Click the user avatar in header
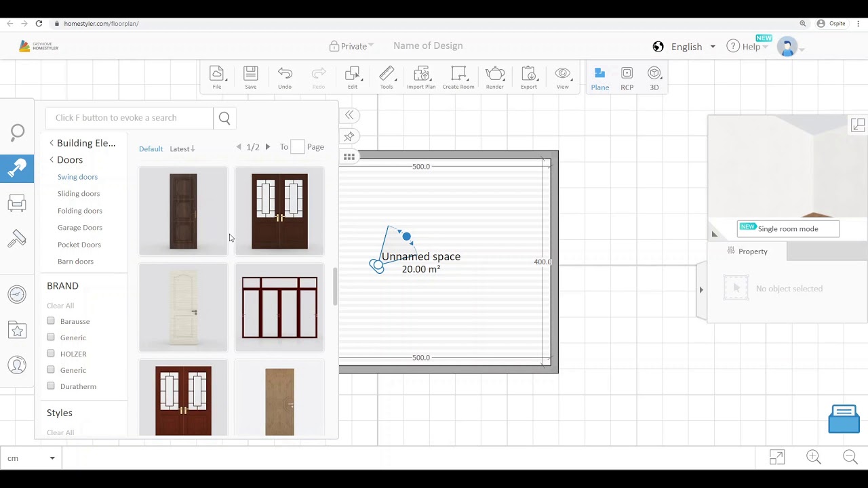This screenshot has width=868, height=488. (x=787, y=47)
